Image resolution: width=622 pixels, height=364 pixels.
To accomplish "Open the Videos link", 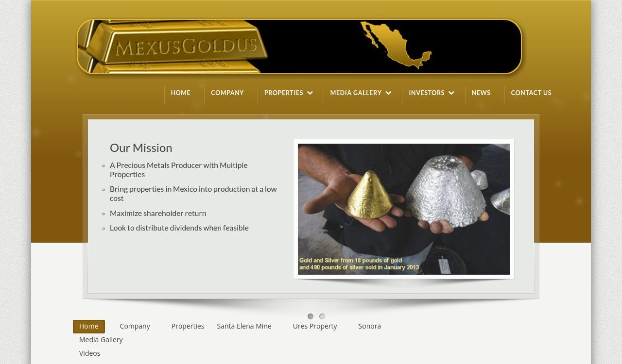I will 90,353.
